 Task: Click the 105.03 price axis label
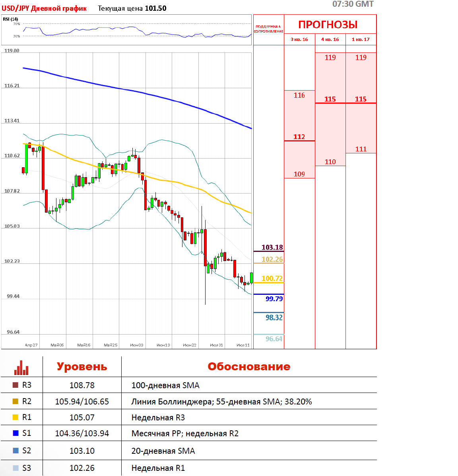(12, 226)
